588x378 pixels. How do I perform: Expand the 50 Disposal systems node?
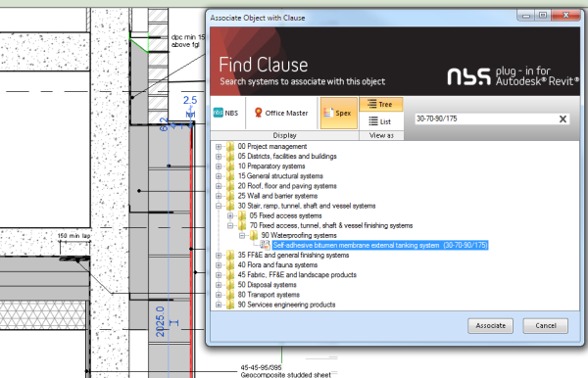[219, 285]
